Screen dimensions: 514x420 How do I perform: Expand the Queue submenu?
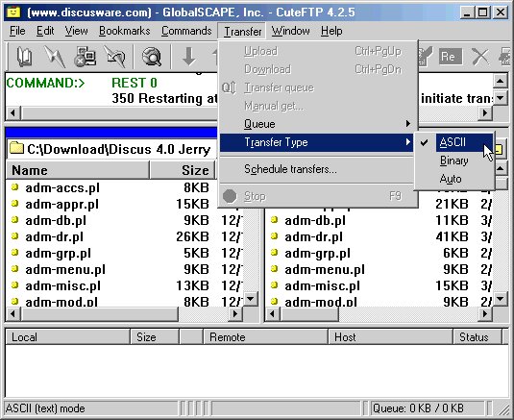(x=317, y=124)
